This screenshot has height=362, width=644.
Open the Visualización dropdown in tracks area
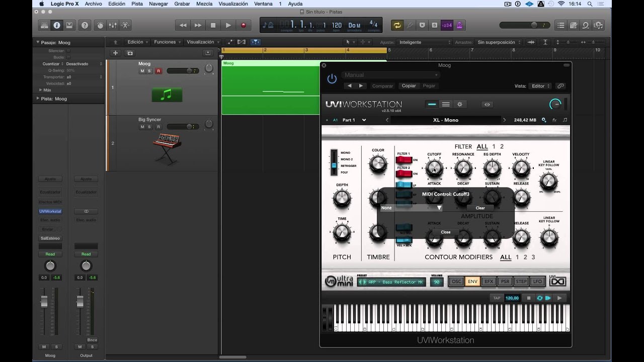click(x=203, y=42)
